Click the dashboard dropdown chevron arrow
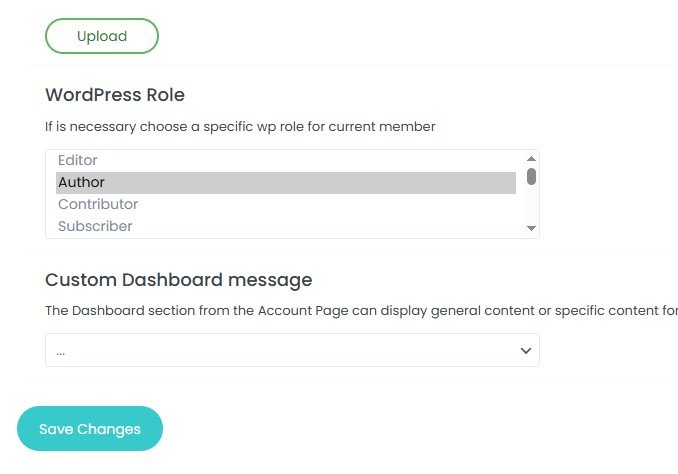This screenshot has height=474, width=678. (525, 351)
